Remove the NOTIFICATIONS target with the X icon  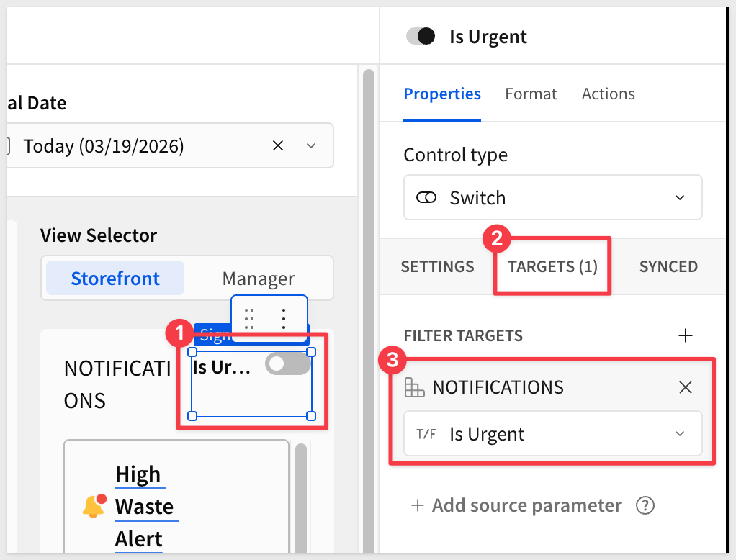pos(686,388)
